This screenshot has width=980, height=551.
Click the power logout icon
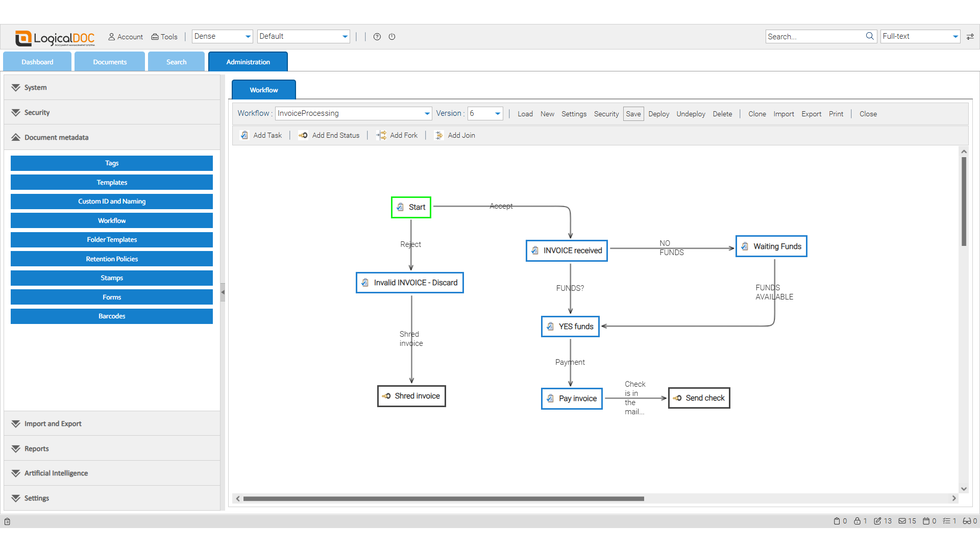click(x=392, y=37)
